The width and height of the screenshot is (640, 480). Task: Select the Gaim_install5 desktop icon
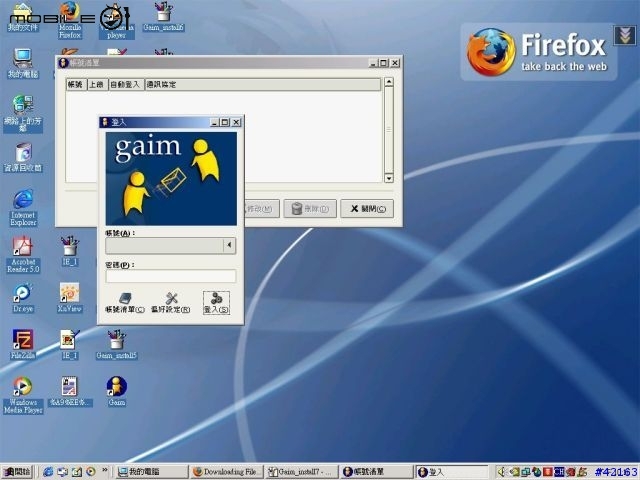tap(117, 344)
